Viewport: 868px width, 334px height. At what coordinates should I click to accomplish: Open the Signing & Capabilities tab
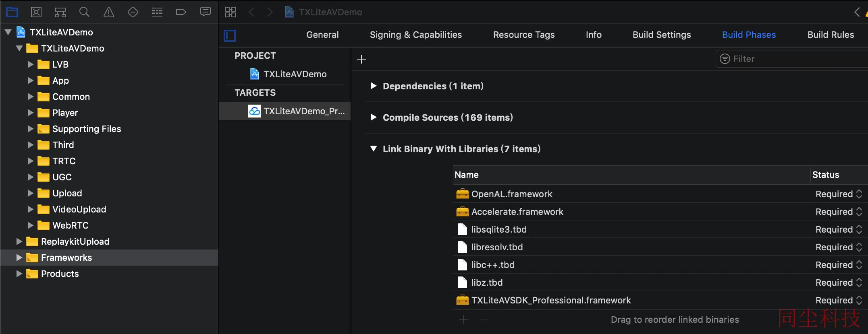click(416, 35)
